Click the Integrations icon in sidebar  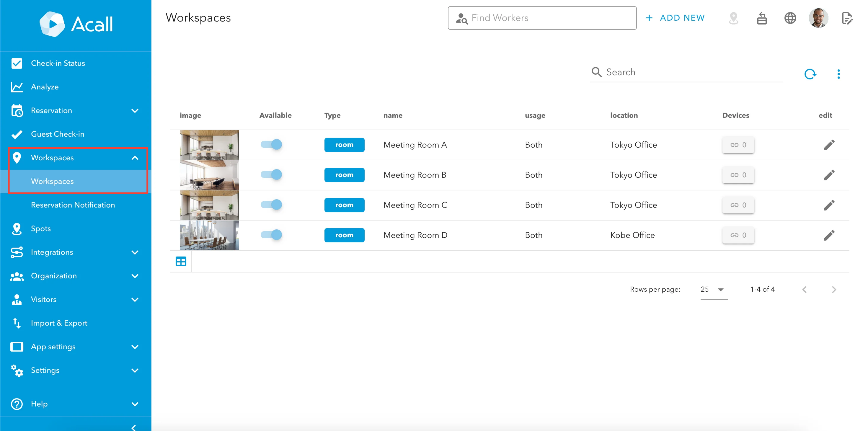click(17, 252)
